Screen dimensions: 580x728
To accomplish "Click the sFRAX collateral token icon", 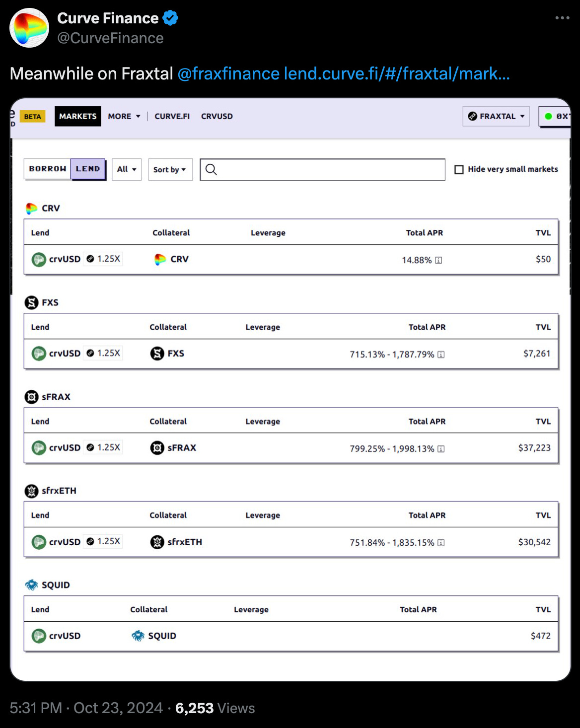I will tap(157, 448).
